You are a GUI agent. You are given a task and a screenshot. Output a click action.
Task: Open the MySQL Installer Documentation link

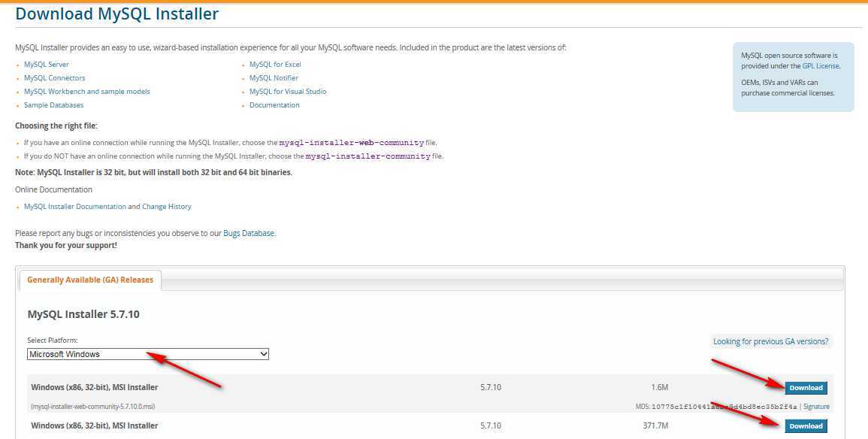pos(75,207)
